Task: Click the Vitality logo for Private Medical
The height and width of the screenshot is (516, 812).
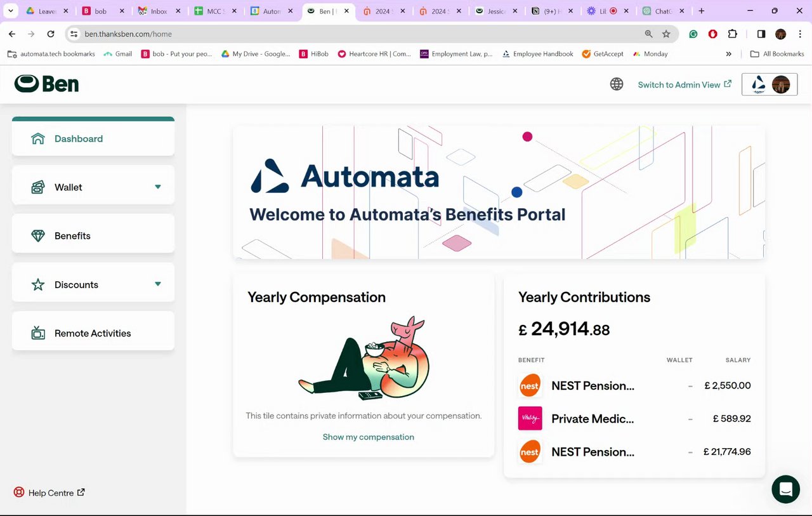Action: [530, 418]
